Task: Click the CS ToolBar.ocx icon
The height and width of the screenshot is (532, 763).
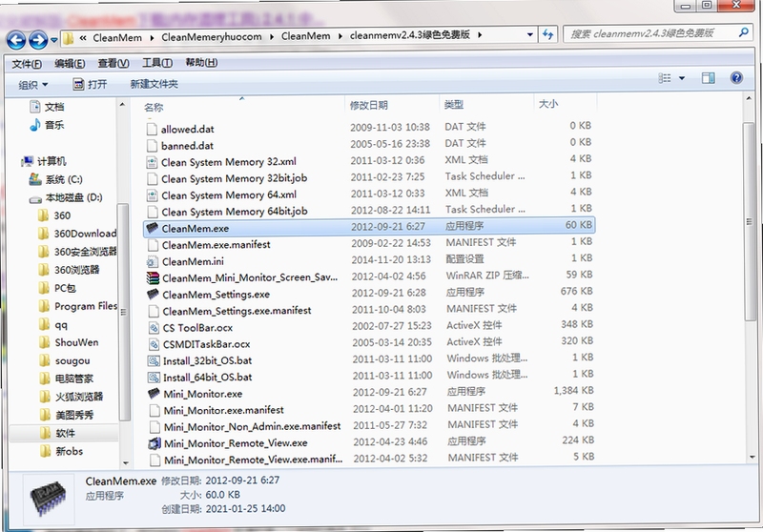Action: [154, 327]
